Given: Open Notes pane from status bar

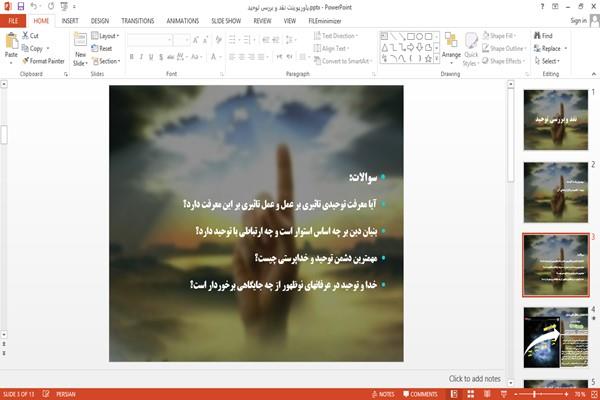Looking at the screenshot, I should coord(383,394).
